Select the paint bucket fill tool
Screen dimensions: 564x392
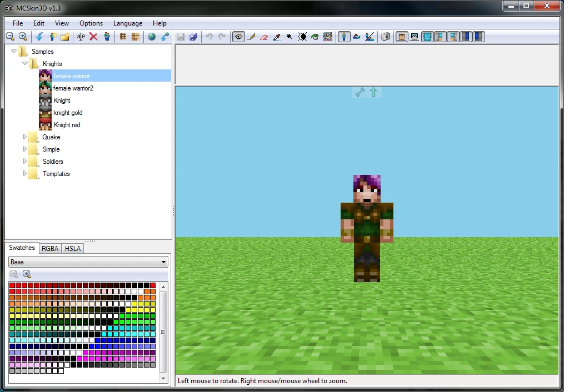point(315,37)
